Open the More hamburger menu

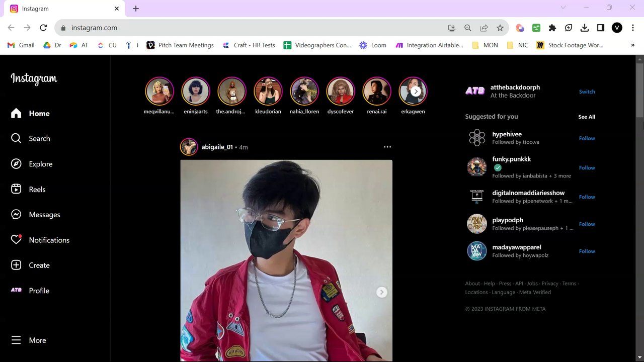point(28,340)
